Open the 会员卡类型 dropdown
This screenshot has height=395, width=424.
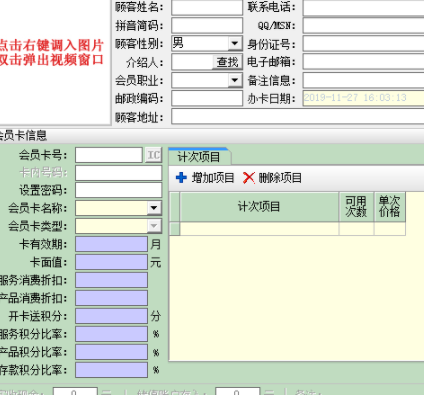coord(154,226)
